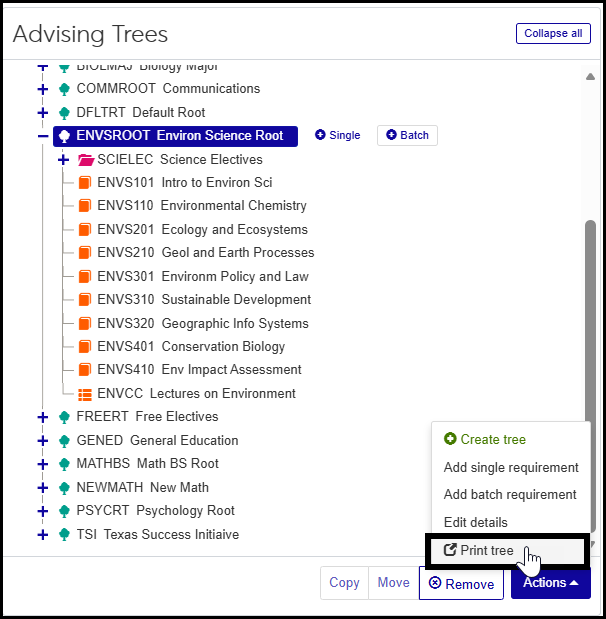
Task: Expand the TSI Texas Success Initiaive node
Action: 43,535
